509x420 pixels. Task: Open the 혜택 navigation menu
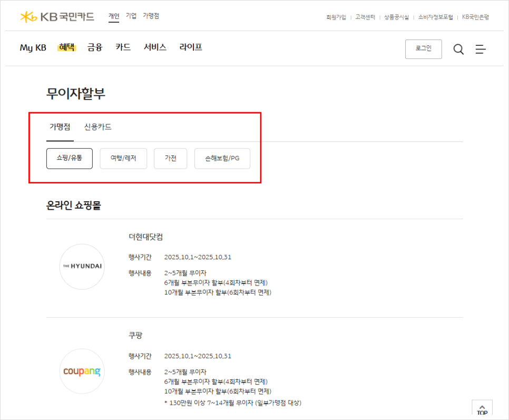tap(67, 47)
